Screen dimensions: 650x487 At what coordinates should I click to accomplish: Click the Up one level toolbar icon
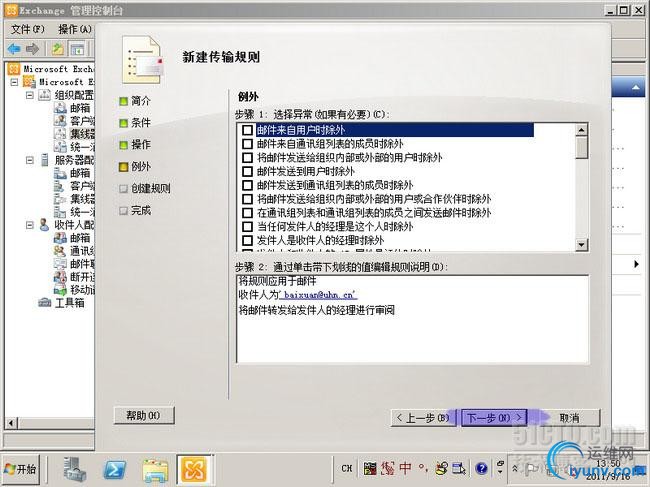58,49
